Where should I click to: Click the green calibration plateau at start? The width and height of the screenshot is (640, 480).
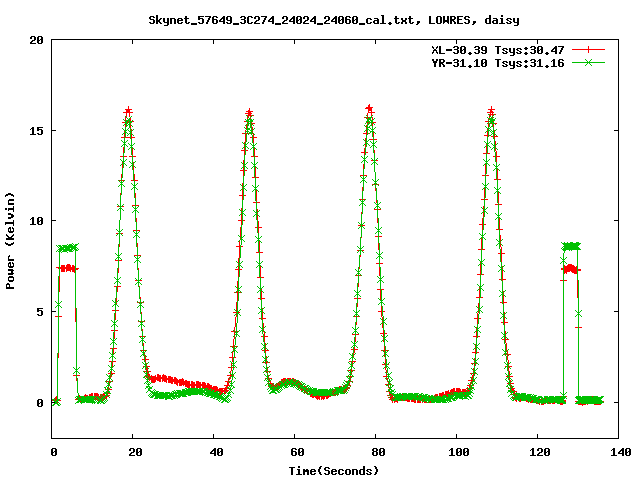[67, 248]
